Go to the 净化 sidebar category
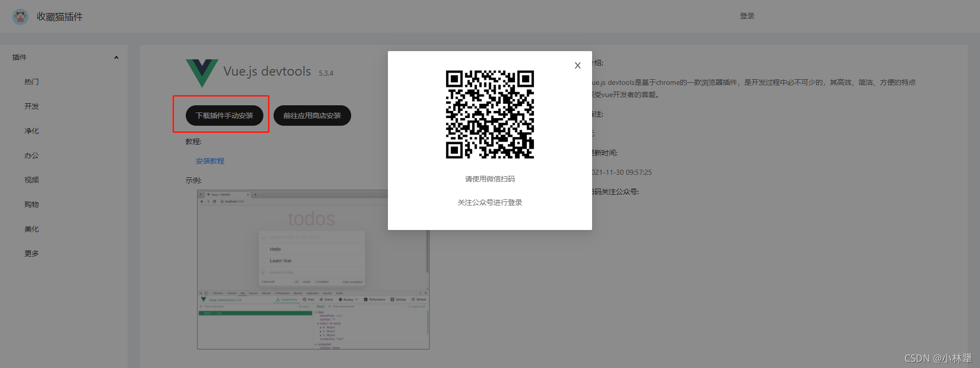The image size is (980, 368). pyautogui.click(x=32, y=131)
